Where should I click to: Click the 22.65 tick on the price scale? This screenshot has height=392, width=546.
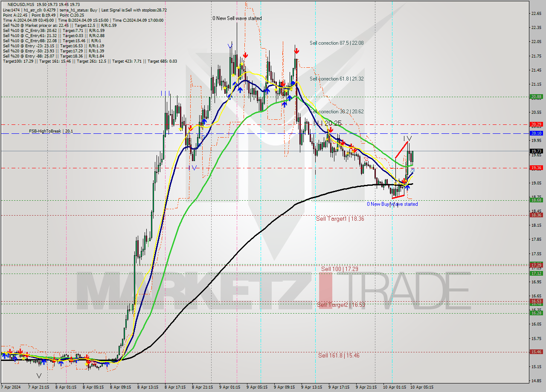pos(537,14)
